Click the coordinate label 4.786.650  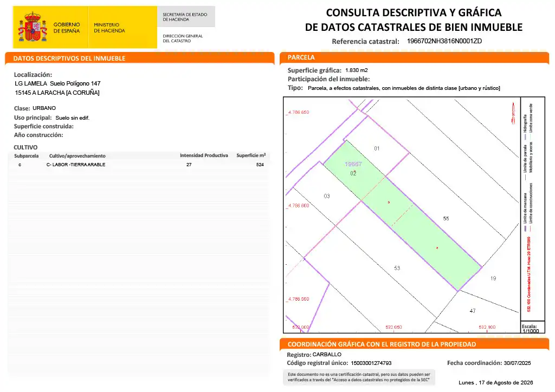click(x=299, y=112)
